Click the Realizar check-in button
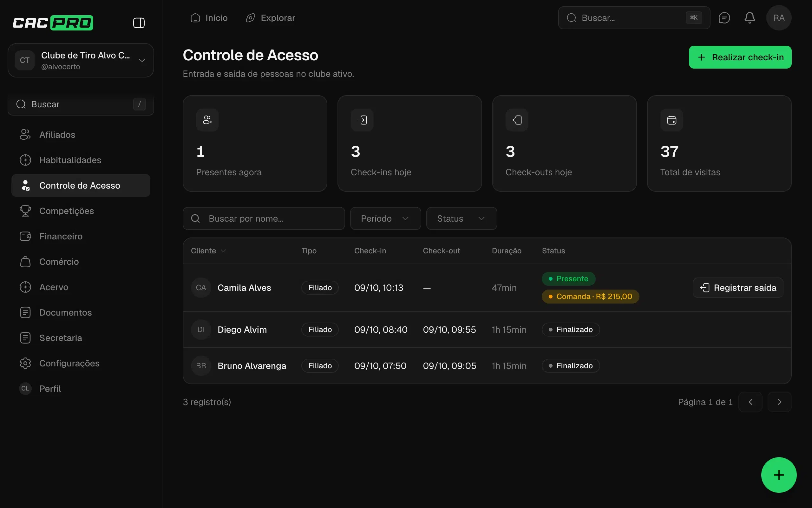812x508 pixels. click(740, 57)
